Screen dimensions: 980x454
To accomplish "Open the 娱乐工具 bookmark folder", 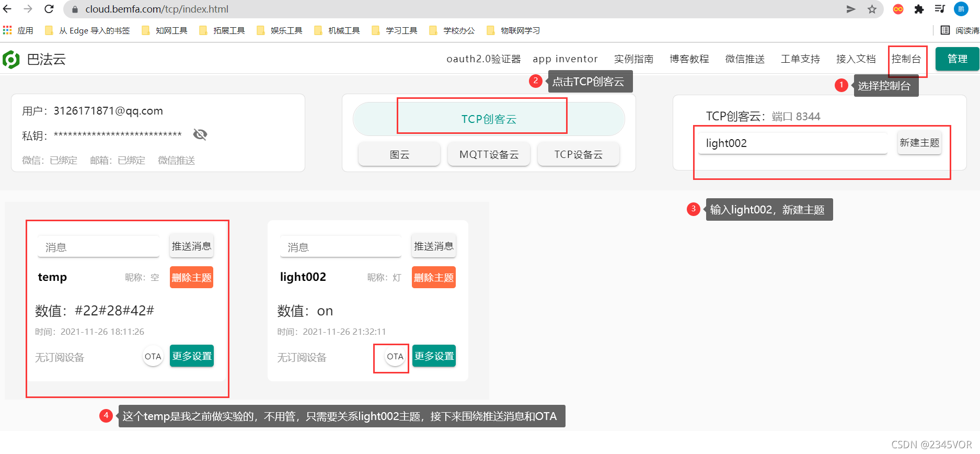I will point(280,30).
